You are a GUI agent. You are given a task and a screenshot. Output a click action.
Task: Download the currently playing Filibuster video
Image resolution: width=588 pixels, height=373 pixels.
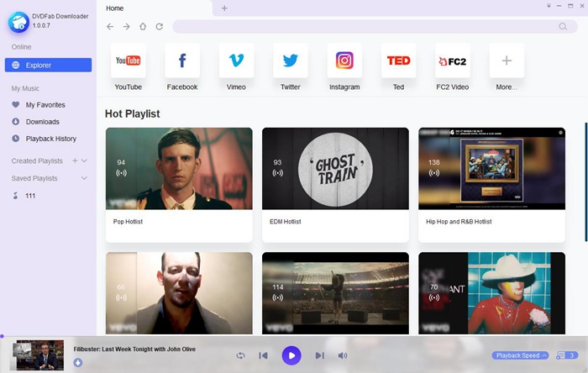[x=78, y=363]
